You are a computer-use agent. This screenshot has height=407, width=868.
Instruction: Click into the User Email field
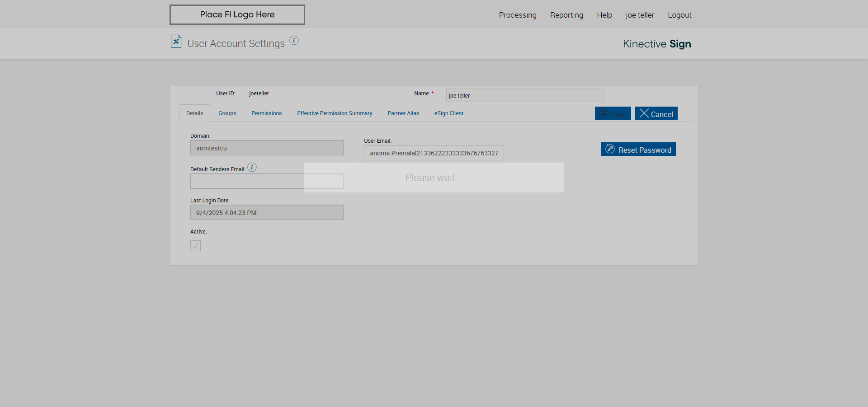click(434, 153)
